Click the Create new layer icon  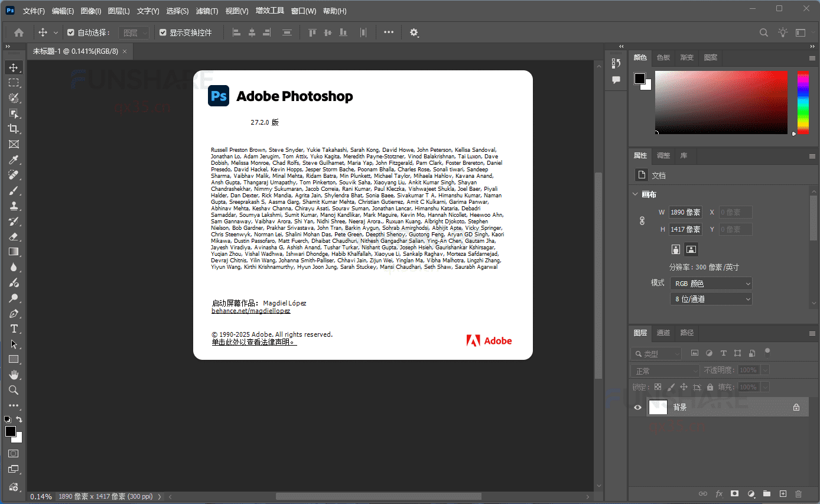coord(783,493)
